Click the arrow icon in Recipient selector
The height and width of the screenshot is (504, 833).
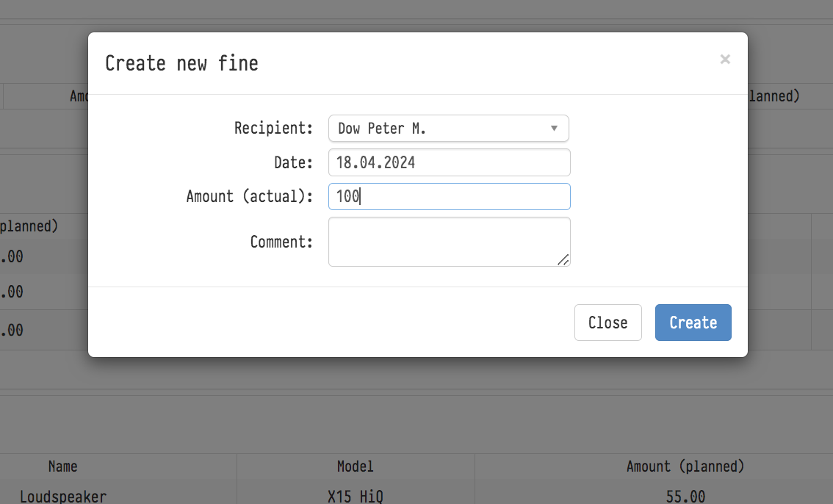(554, 129)
